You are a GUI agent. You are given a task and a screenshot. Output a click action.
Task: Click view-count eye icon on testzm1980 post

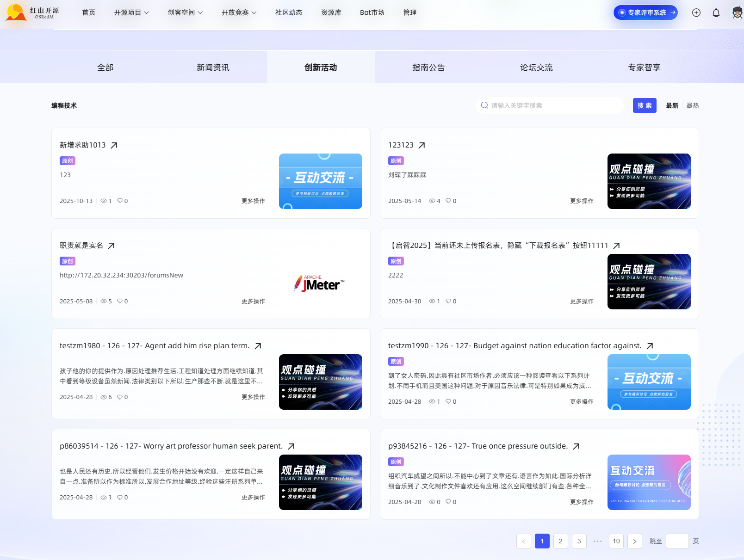[x=104, y=397]
